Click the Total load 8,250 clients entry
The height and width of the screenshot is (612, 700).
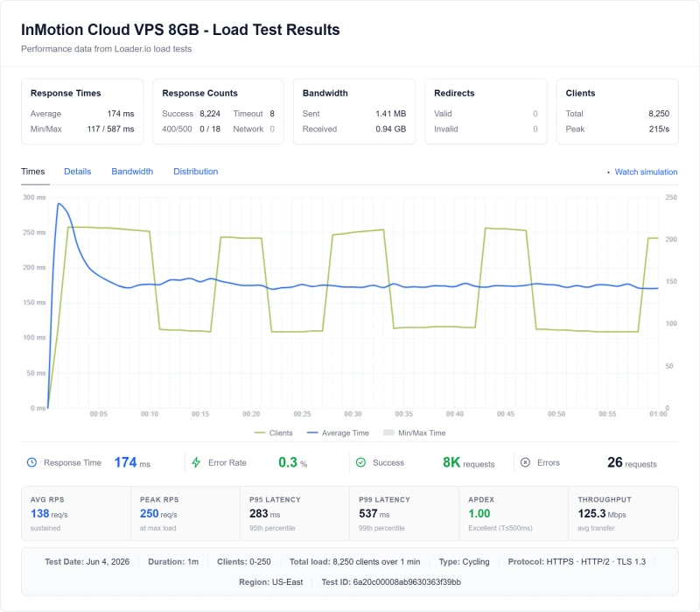355,561
